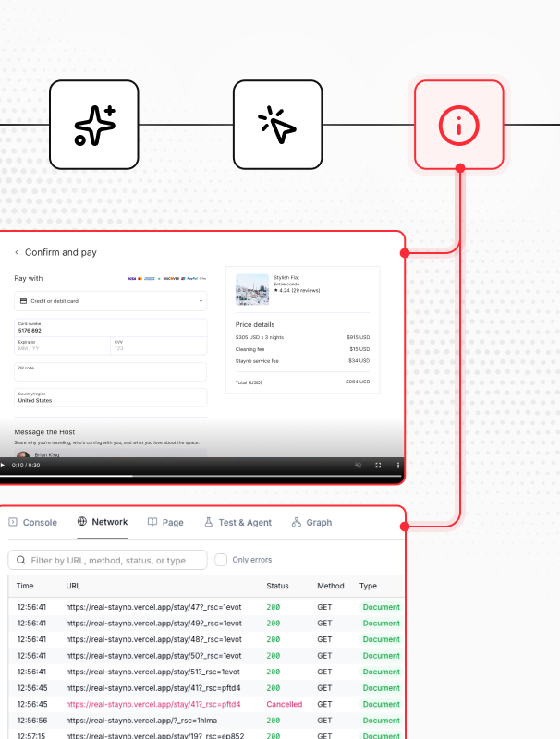Click the Method column header
This screenshot has height=739, width=560.
click(331, 586)
